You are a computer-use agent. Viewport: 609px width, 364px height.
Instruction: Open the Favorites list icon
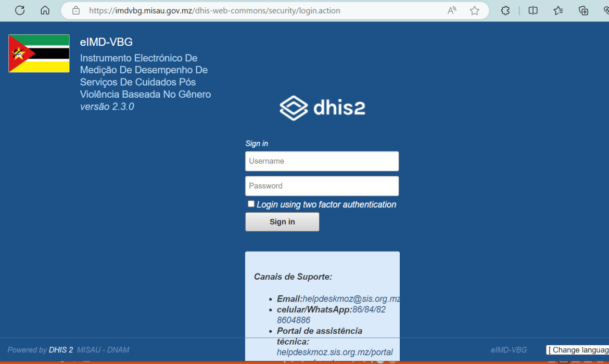click(557, 10)
